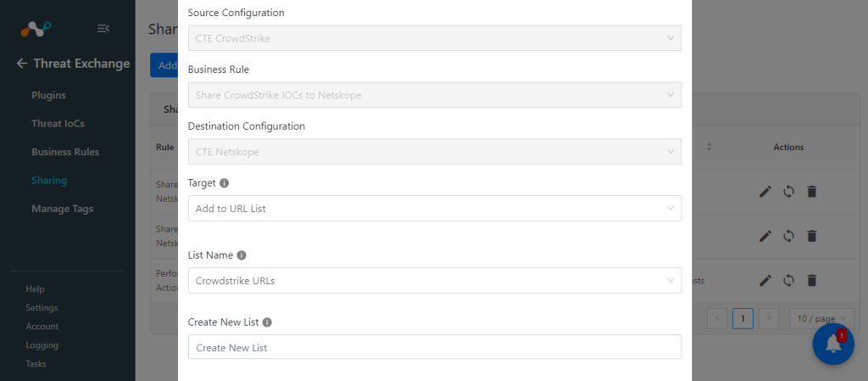The width and height of the screenshot is (868, 381).
Task: Open the 10 / page size dropdown
Action: click(821, 318)
